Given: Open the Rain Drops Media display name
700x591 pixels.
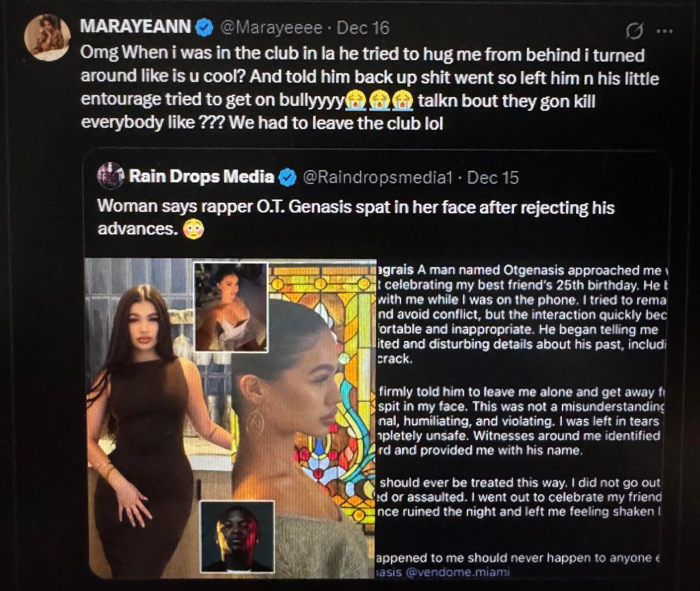Looking at the screenshot, I should (x=202, y=177).
